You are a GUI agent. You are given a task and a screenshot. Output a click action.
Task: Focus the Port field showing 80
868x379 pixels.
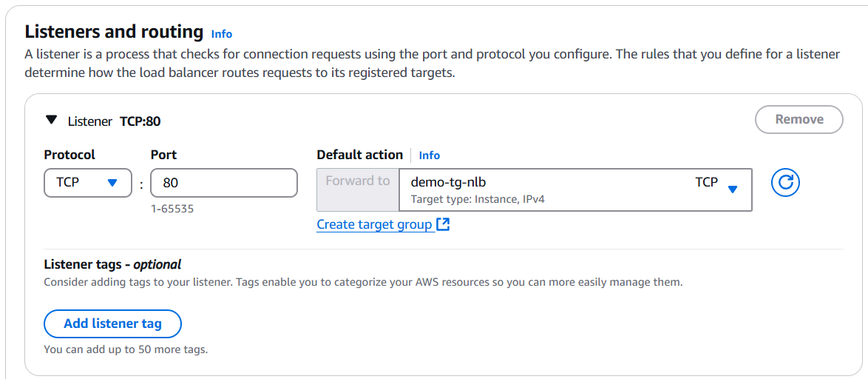pos(223,183)
